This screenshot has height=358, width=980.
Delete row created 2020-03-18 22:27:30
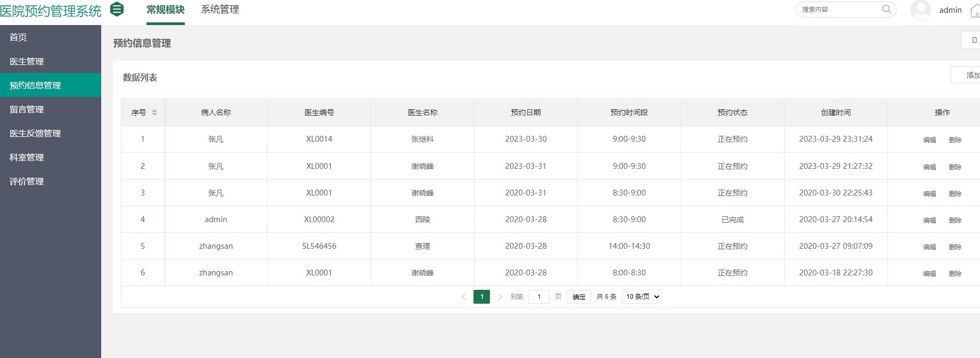point(955,273)
